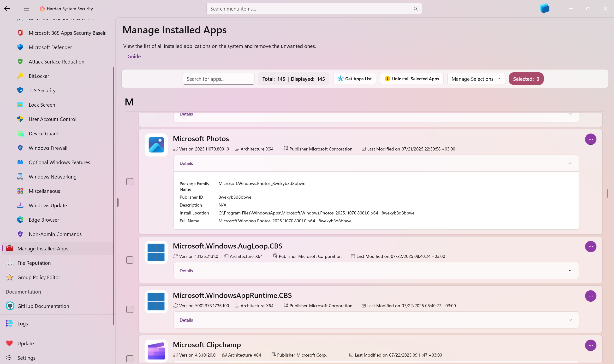Click the Microsoft Clipchamp app icon
614x364 pixels.
click(x=156, y=351)
